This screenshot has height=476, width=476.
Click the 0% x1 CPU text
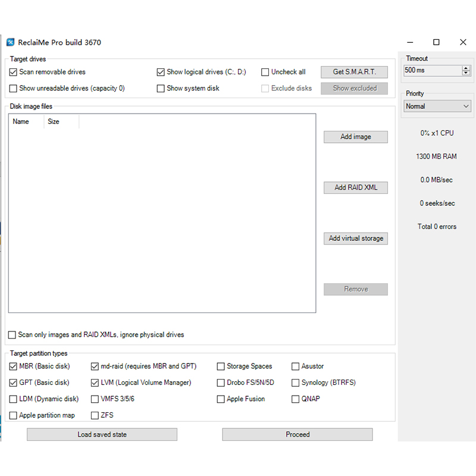pos(437,133)
